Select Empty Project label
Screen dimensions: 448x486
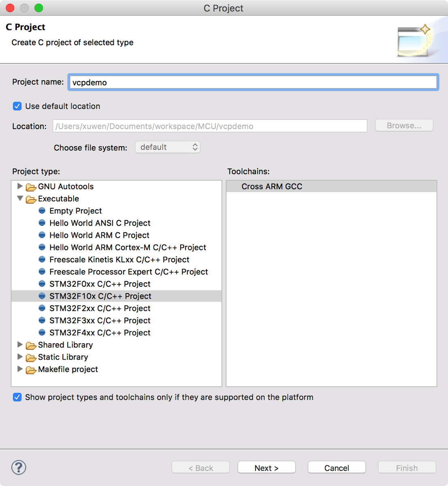point(75,211)
